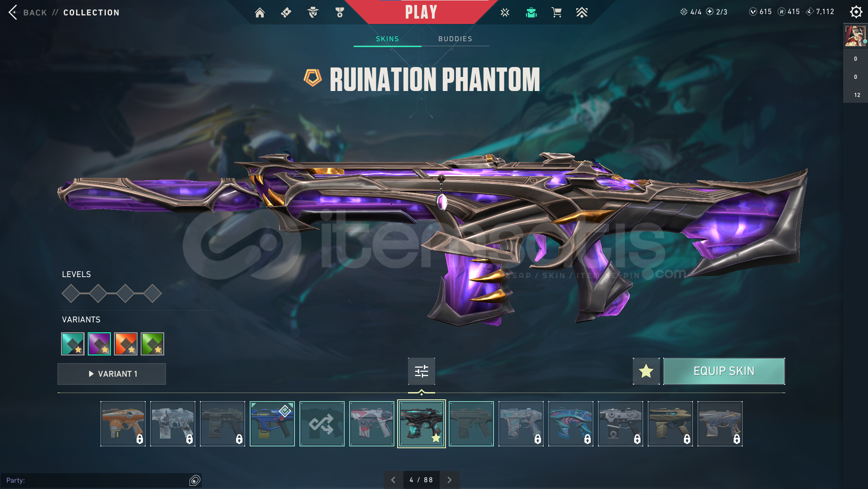Select the orange variant color swatch

coord(126,344)
